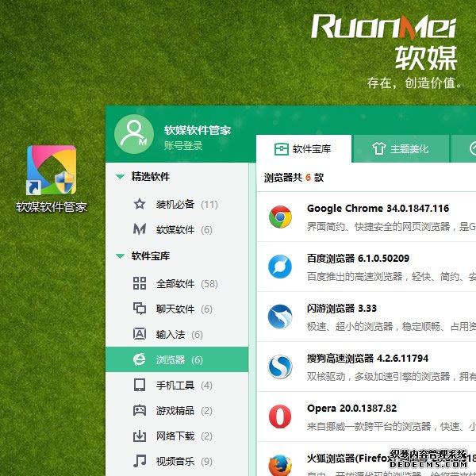Viewport: 476px width, 476px height.
Task: Click the 来自挪威一款跨平台 description
Action: click(x=391, y=427)
